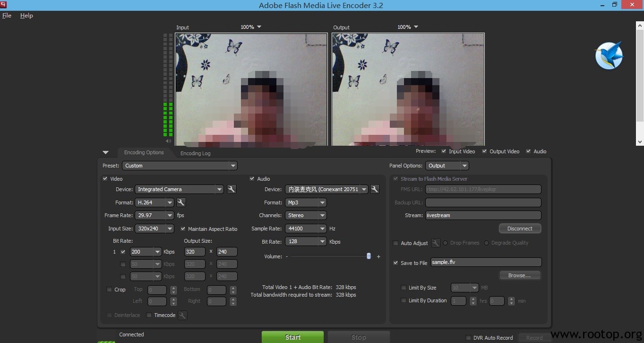Screen dimensions: 644x343
Task: Click the Stream name input field
Action: coord(483,215)
